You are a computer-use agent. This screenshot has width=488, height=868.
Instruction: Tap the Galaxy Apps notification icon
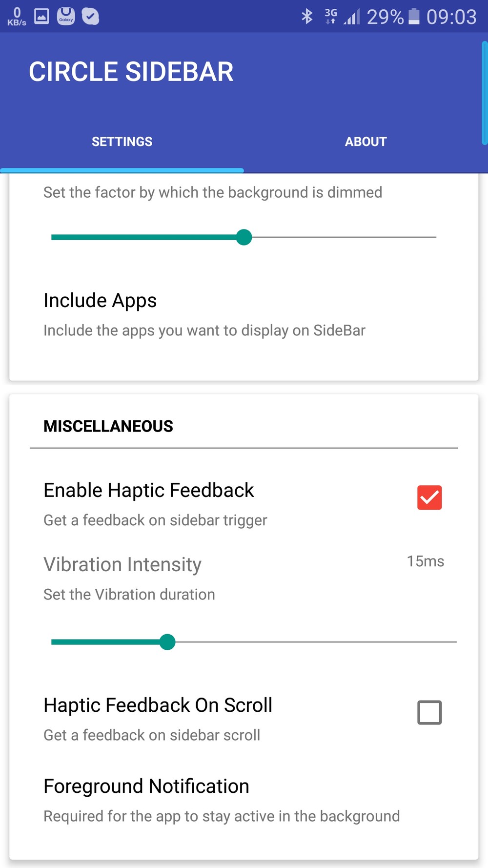[66, 16]
